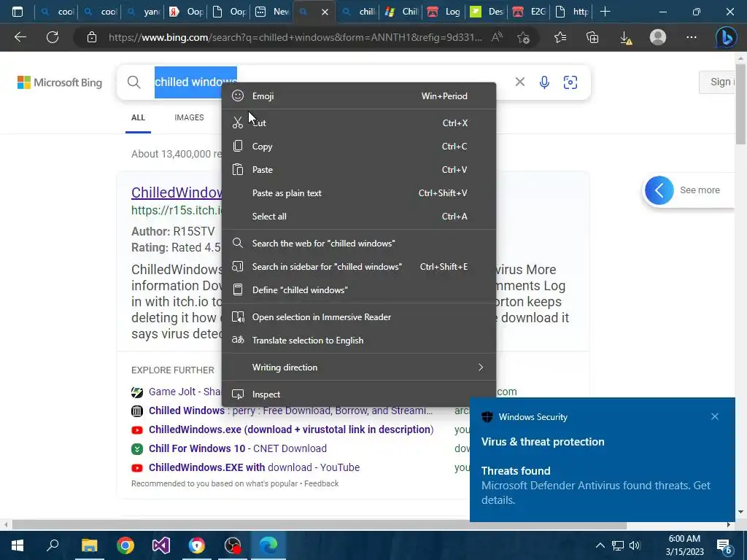
Task: Open Settings and more ellipsis menu
Action: pos(692,37)
